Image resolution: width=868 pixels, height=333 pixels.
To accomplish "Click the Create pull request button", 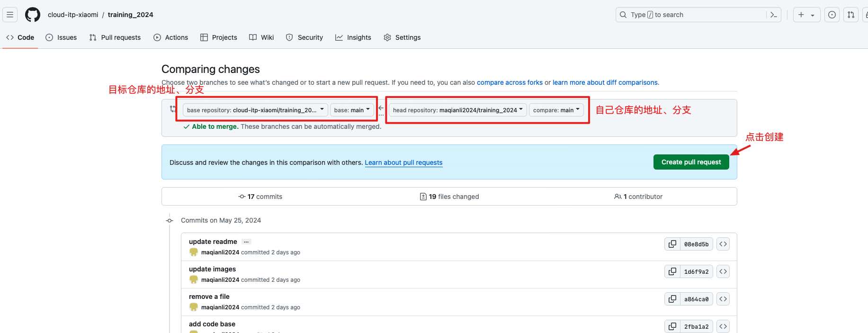I will 691,162.
